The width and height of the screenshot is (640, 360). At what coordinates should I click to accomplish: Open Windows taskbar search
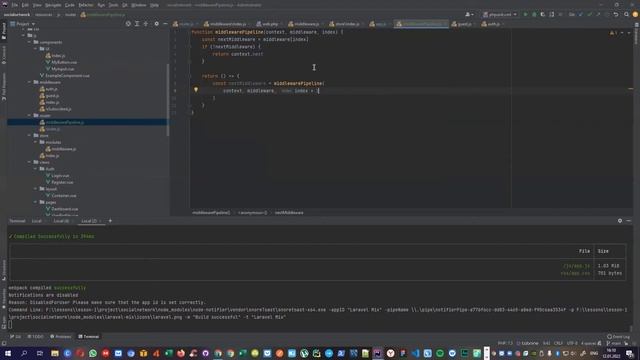(24, 353)
